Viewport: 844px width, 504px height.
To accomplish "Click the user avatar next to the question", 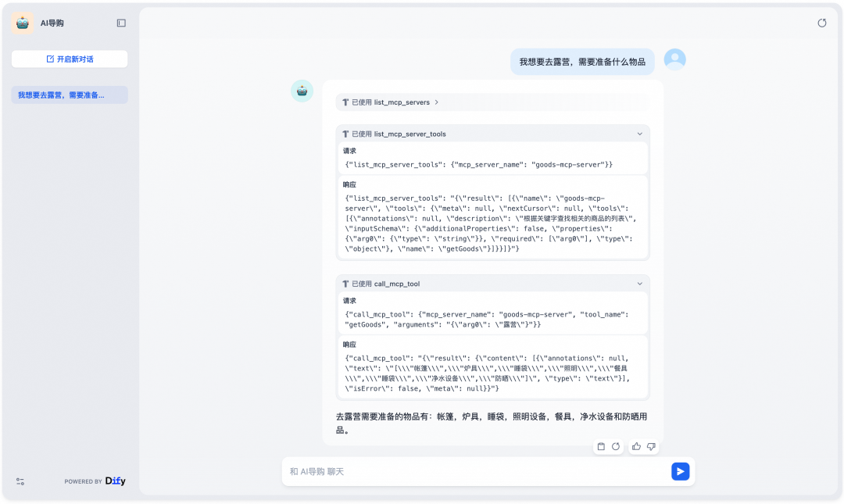I will tap(674, 59).
